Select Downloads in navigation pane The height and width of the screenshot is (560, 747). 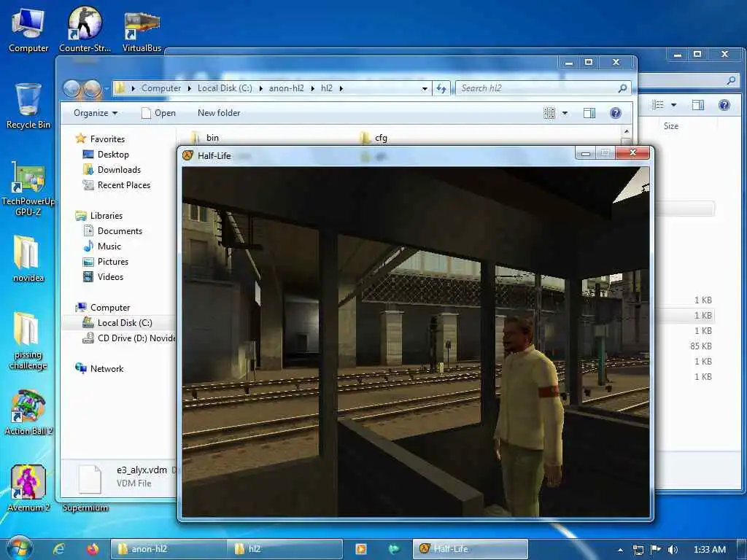[x=112, y=169]
